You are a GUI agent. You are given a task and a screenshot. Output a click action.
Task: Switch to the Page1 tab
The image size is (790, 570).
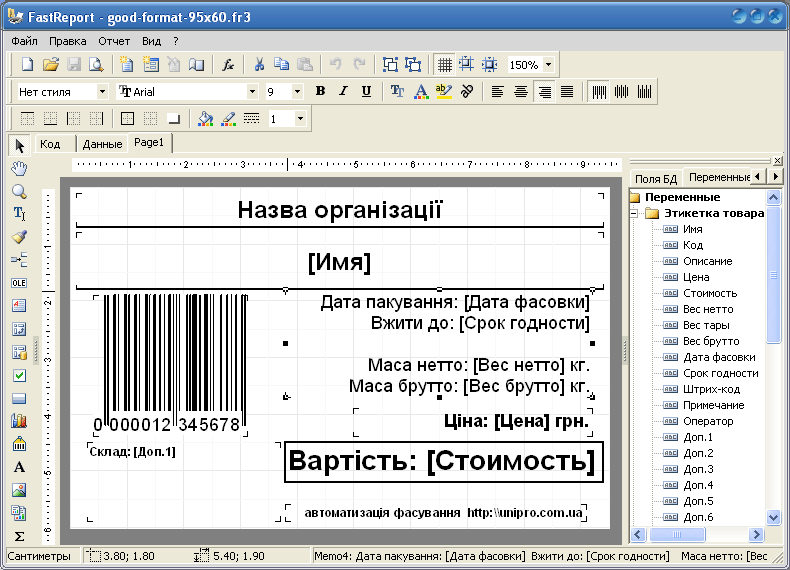pos(149,143)
